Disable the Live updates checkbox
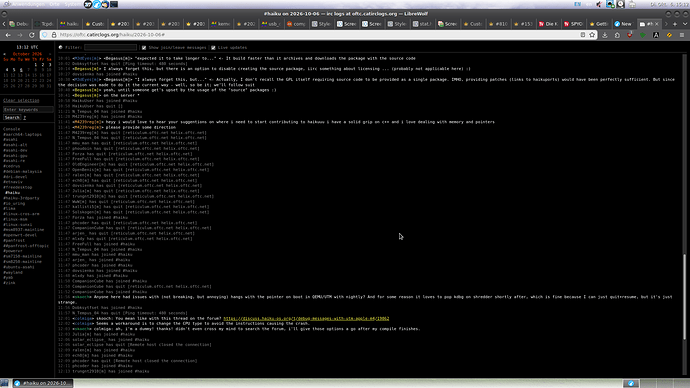Image resolution: width=690 pixels, height=388 pixels. 213,48
